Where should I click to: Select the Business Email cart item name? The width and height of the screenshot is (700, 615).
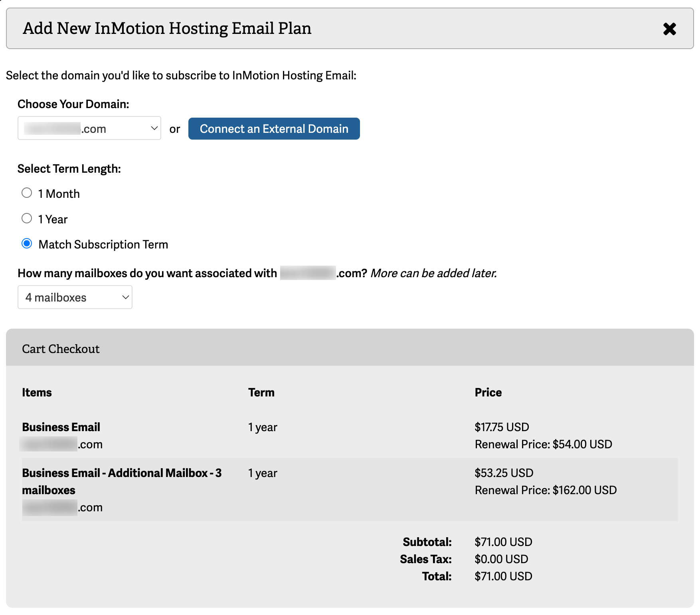(x=61, y=427)
